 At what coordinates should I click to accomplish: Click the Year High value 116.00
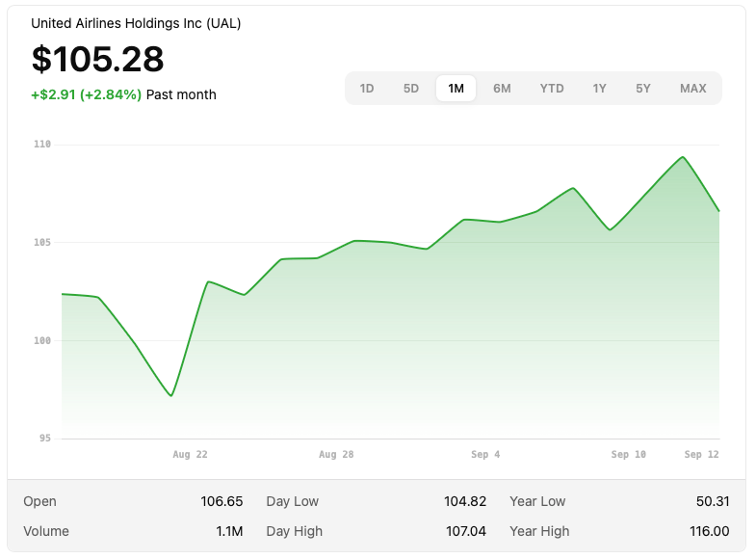click(709, 531)
